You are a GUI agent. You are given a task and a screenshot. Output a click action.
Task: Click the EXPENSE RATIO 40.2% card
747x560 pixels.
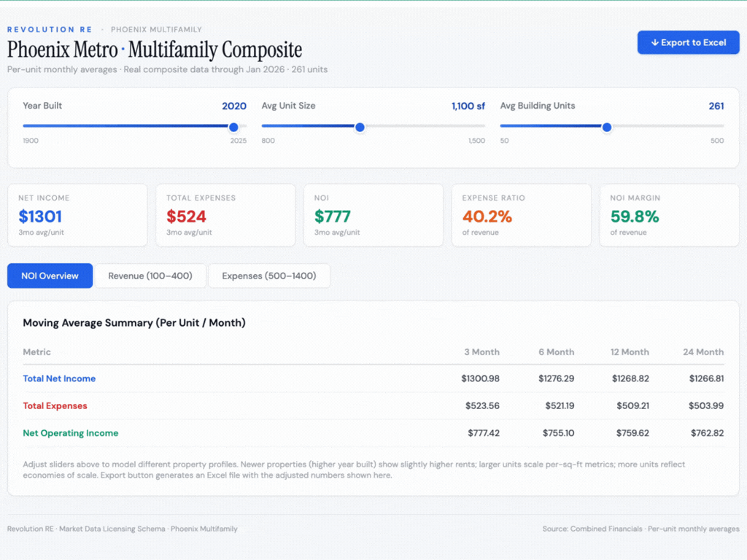point(521,215)
